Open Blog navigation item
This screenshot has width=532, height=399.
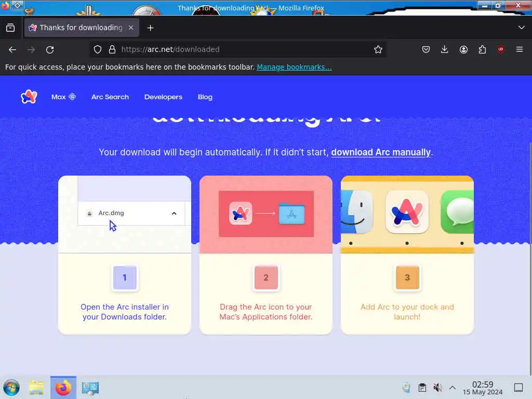point(205,97)
